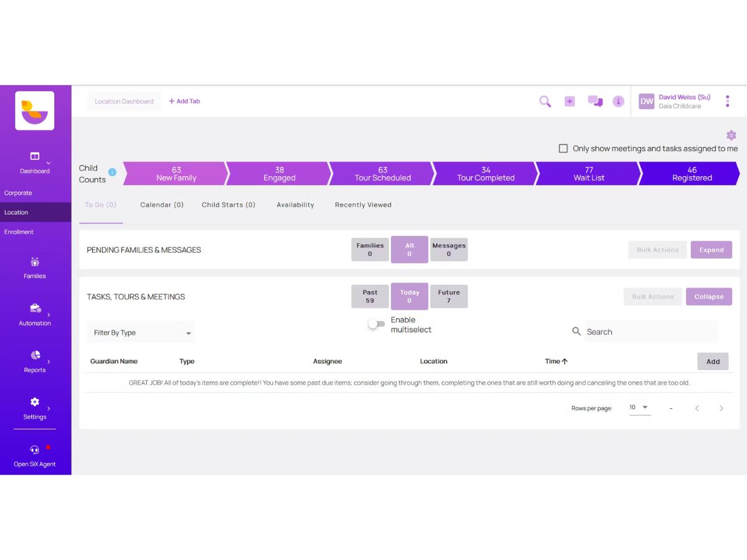
Task: Click the Type column header
Action: click(187, 362)
